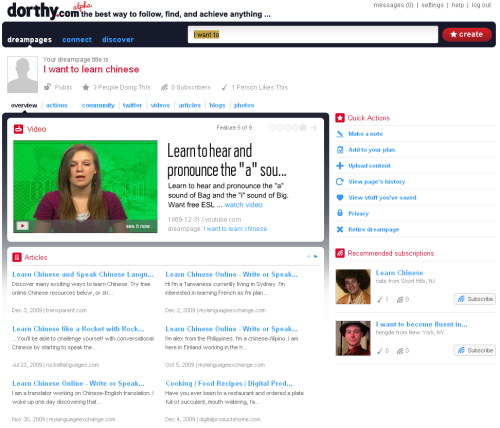This screenshot has height=428, width=500.
Task: Click the red create button
Action: coord(467,34)
